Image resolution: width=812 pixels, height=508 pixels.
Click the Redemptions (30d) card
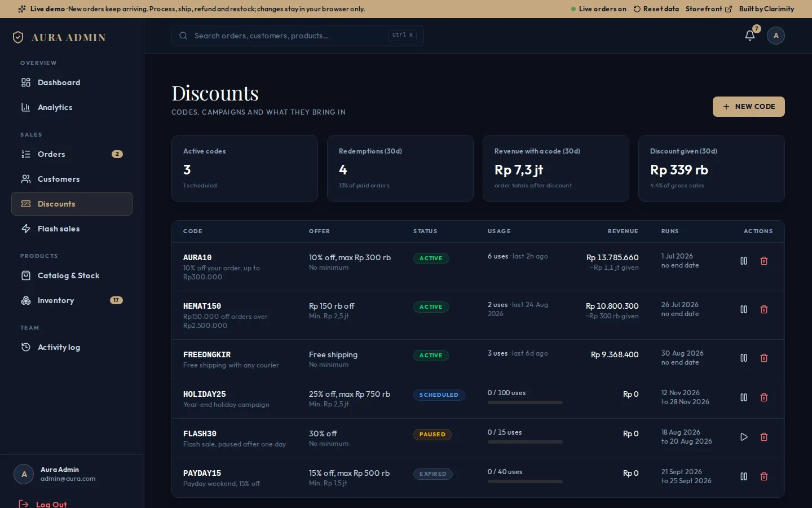click(x=400, y=168)
